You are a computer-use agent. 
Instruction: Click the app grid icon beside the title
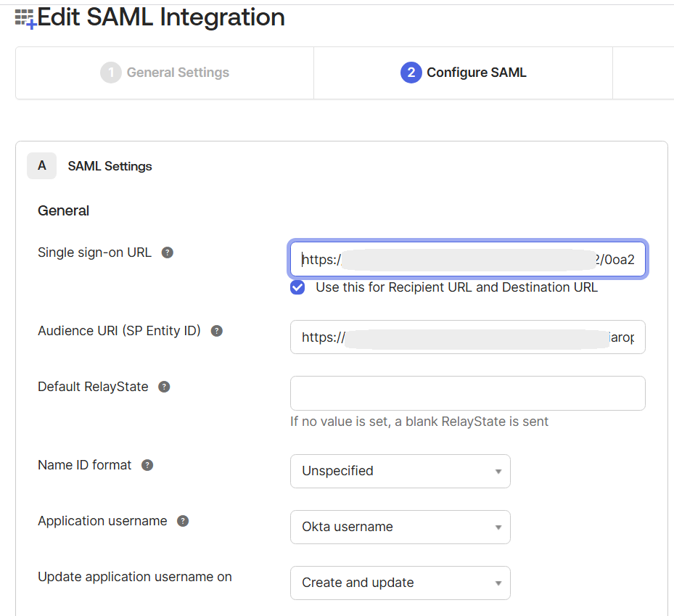[25, 20]
